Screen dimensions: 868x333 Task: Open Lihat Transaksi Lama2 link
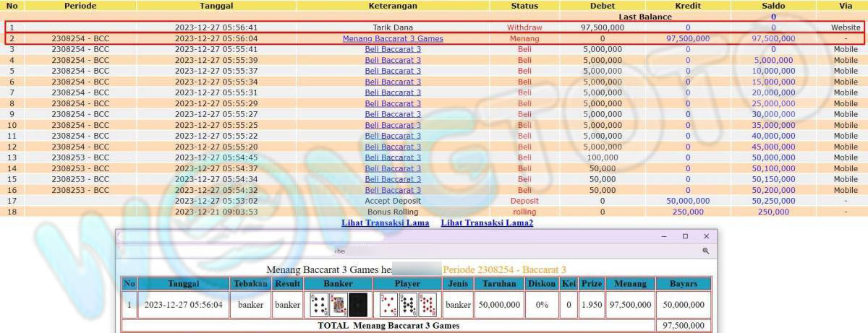[x=487, y=223]
